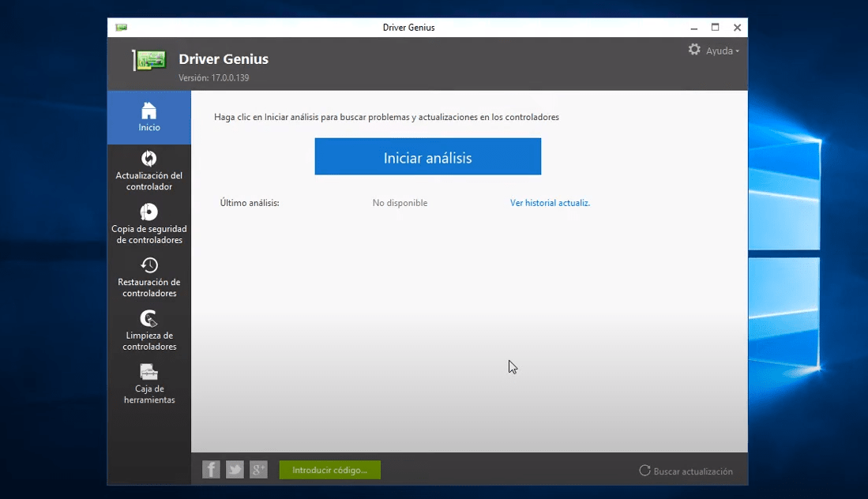Image resolution: width=868 pixels, height=499 pixels.
Task: Open Actualización del controlador section
Action: (149, 171)
